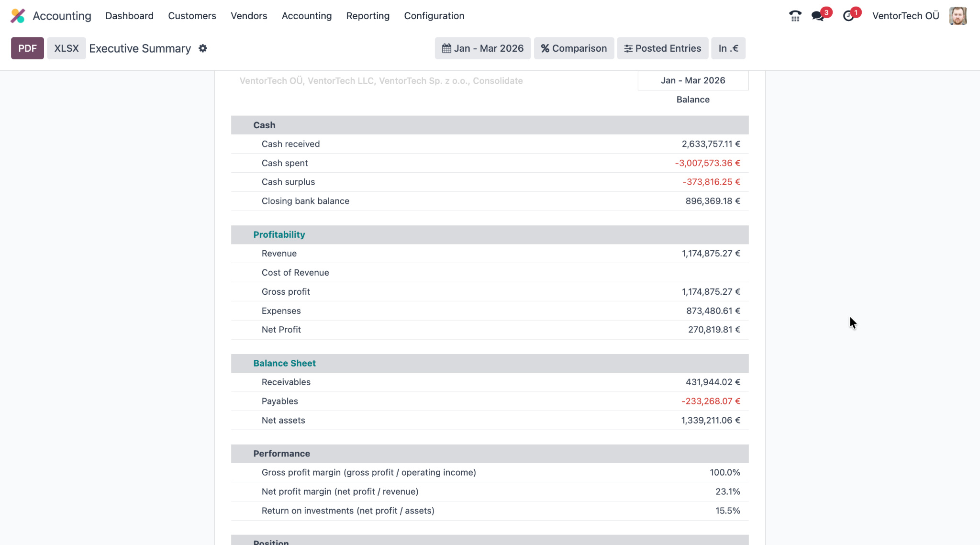Click the Expenses row label
The width and height of the screenshot is (980, 545).
281,311
